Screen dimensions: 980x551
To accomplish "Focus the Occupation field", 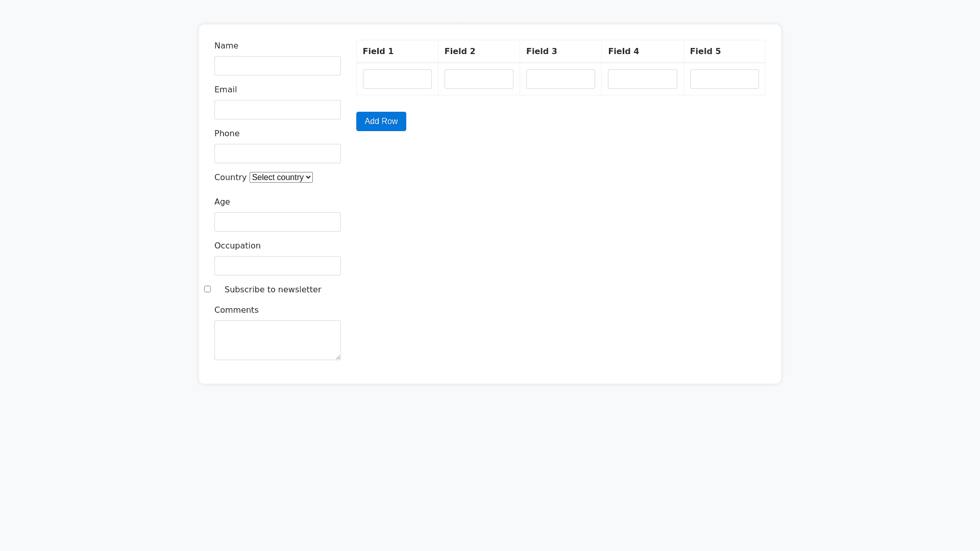I will [277, 266].
